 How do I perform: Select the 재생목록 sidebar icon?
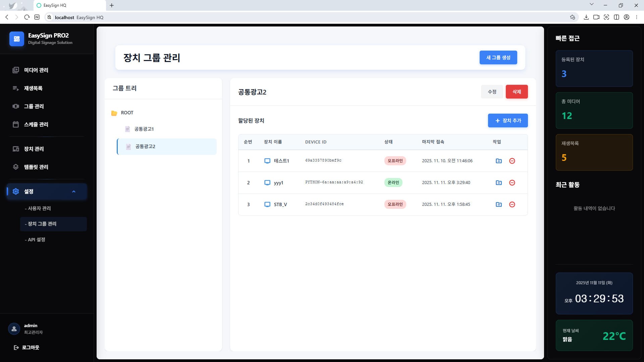click(16, 88)
